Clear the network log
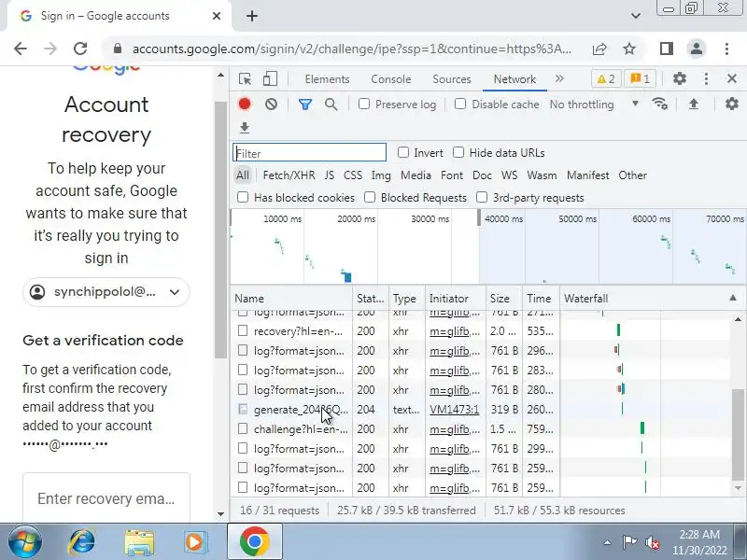The height and width of the screenshot is (560, 747). point(271,105)
